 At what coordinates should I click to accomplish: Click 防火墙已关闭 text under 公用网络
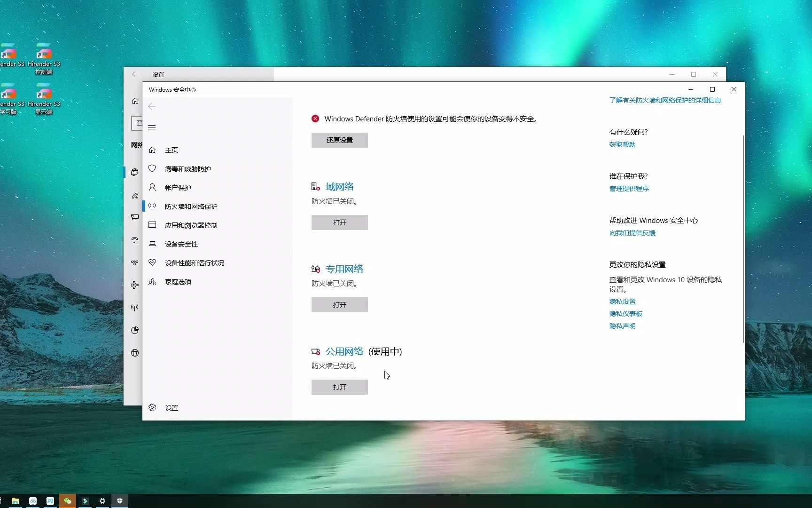point(335,366)
